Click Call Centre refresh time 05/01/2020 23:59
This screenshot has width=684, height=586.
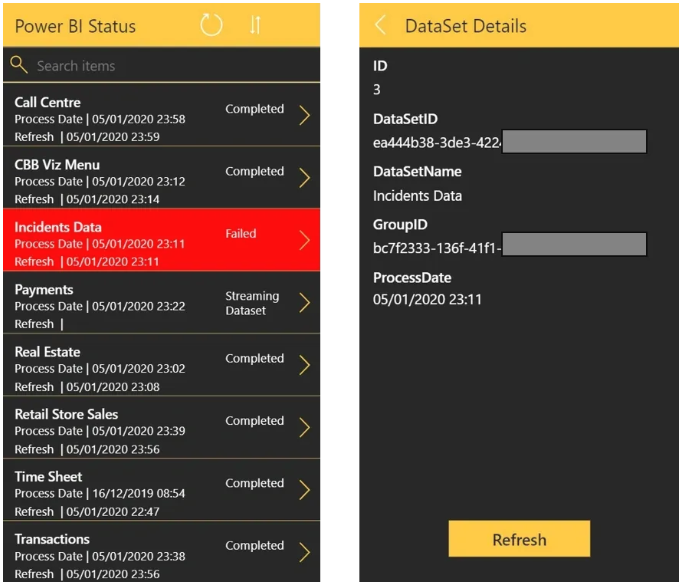[x=113, y=137]
